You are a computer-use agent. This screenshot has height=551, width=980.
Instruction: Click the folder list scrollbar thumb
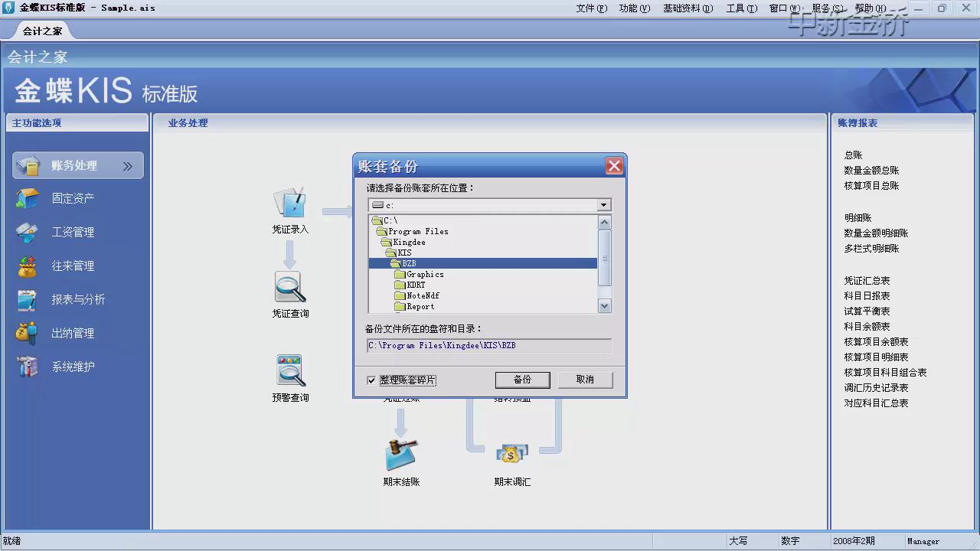pos(604,258)
